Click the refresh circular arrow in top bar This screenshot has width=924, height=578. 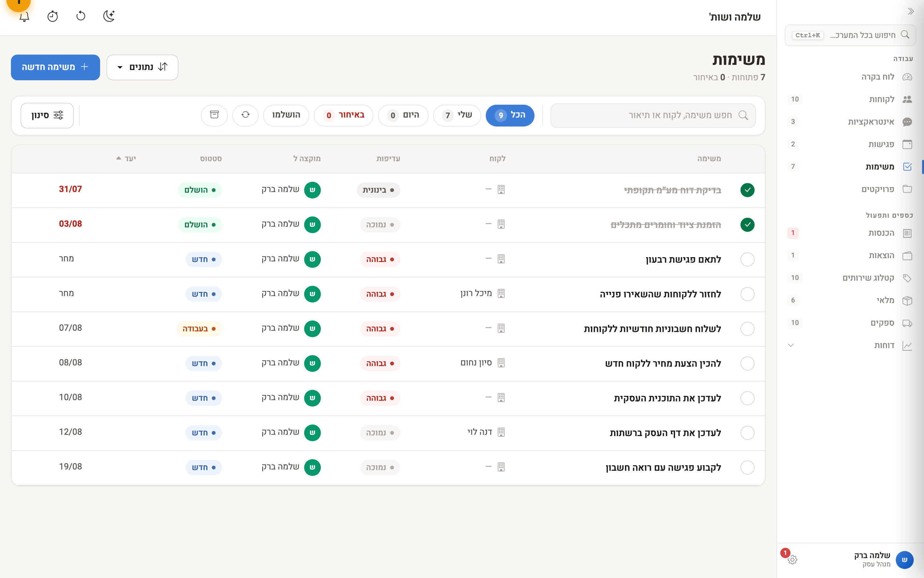(81, 16)
